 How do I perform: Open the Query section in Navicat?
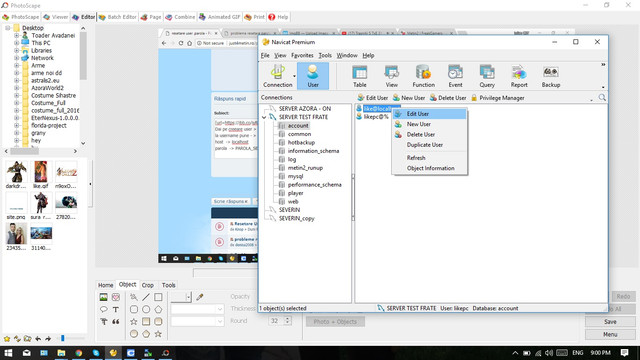point(487,76)
